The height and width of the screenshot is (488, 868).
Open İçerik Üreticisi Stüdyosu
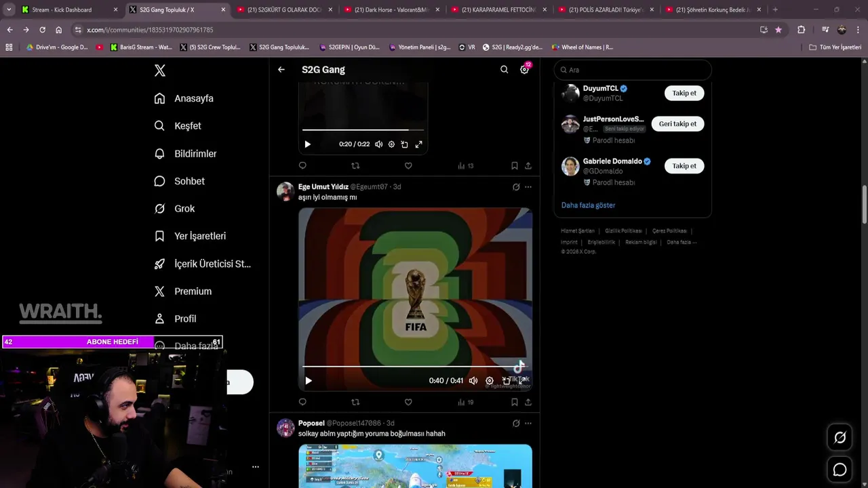click(x=203, y=264)
